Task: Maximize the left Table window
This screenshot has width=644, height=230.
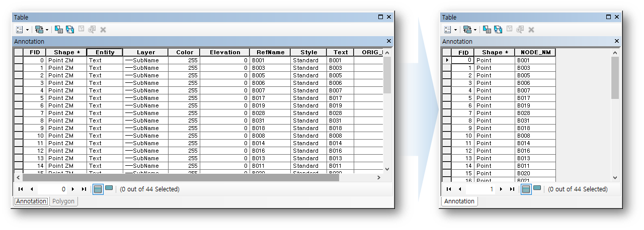Action: tap(381, 17)
